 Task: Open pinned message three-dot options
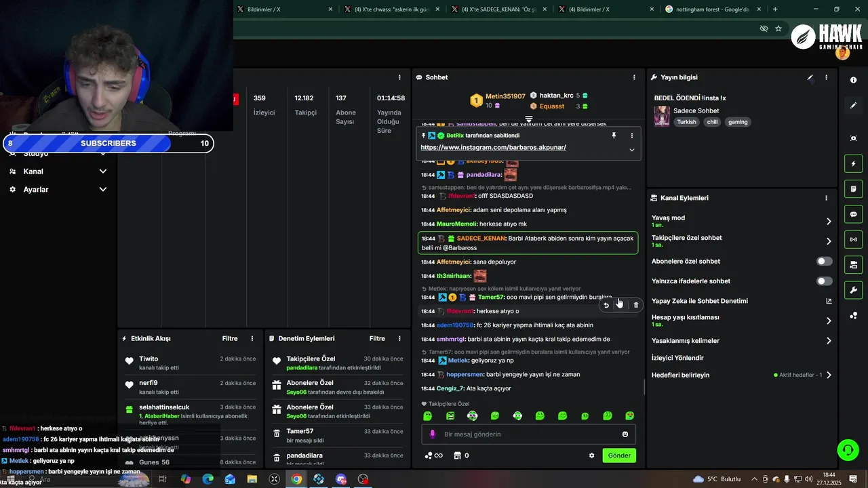pyautogui.click(x=632, y=136)
